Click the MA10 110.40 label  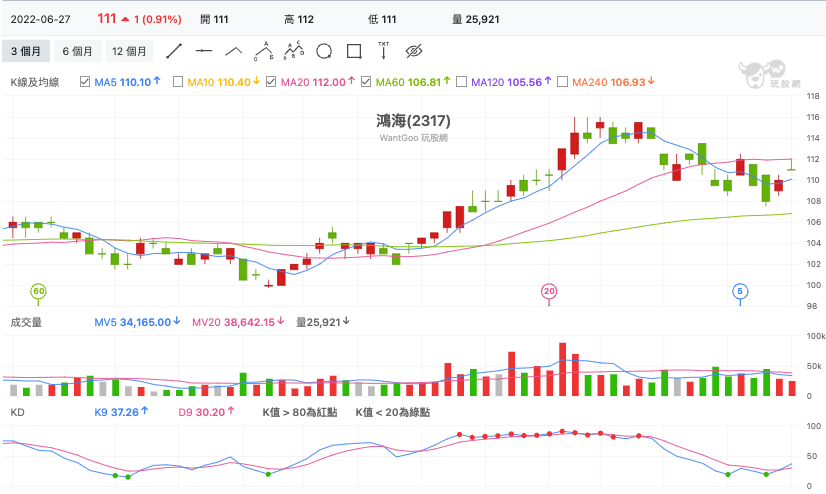pos(224,82)
